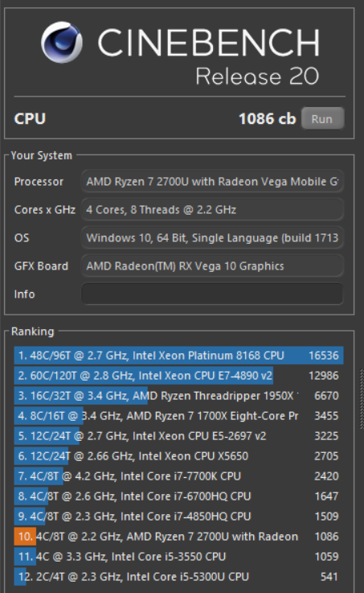Select the orange highlighted Ryzen 7 2700U row

178,536
